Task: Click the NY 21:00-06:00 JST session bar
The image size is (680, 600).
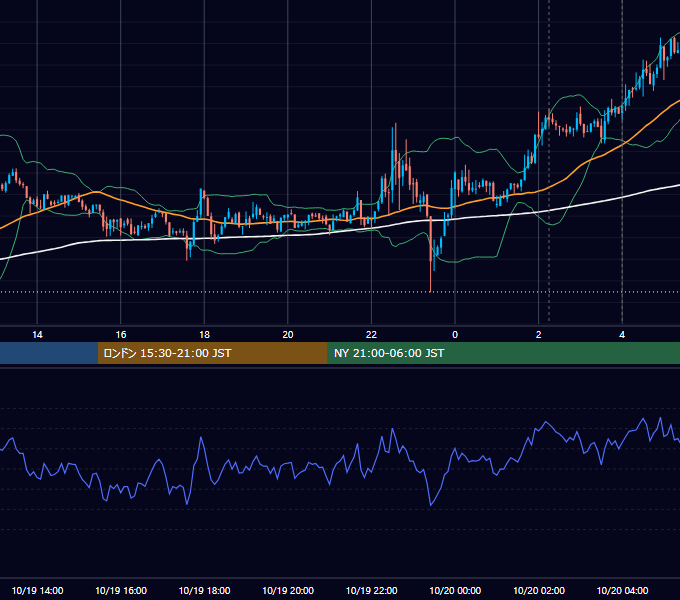Action: (503, 353)
